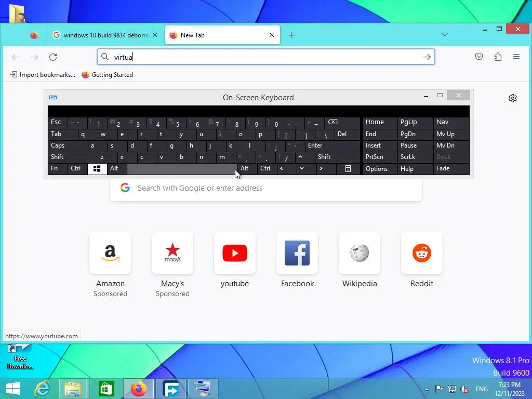The width and height of the screenshot is (532, 399).
Task: Close the windows 10 build 9834 tab
Action: [155, 35]
